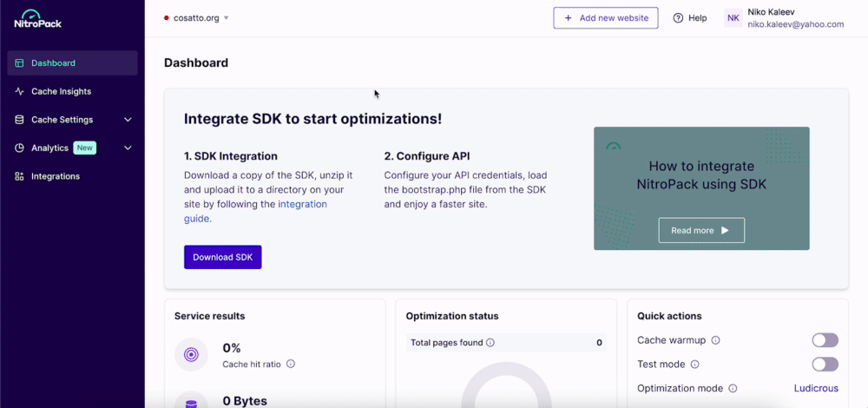Open the integration guide link
The image size is (868, 408).
pyautogui.click(x=302, y=205)
